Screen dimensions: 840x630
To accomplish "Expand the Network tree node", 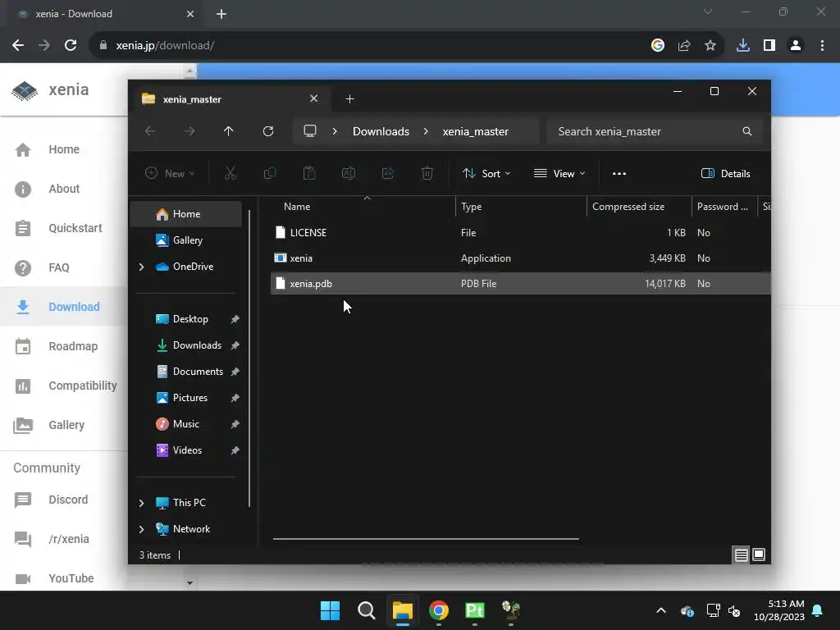I will 141,529.
